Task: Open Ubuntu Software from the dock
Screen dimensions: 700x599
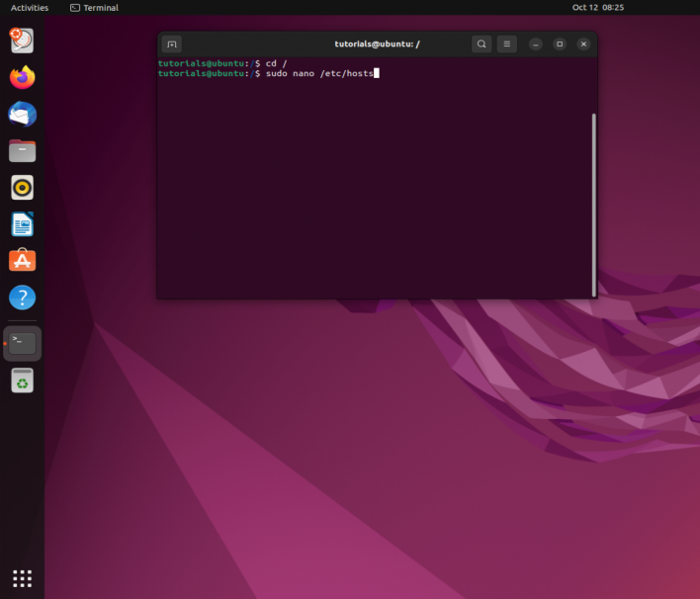Action: [22, 260]
